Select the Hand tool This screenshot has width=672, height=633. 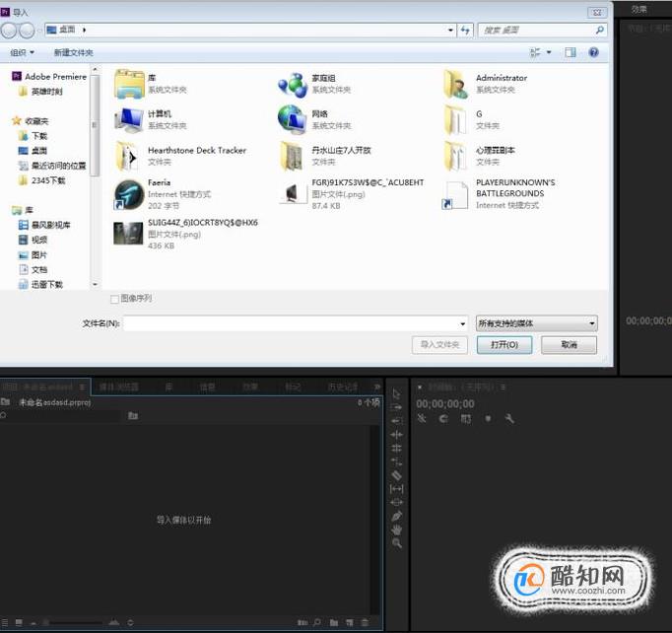pyautogui.click(x=396, y=529)
